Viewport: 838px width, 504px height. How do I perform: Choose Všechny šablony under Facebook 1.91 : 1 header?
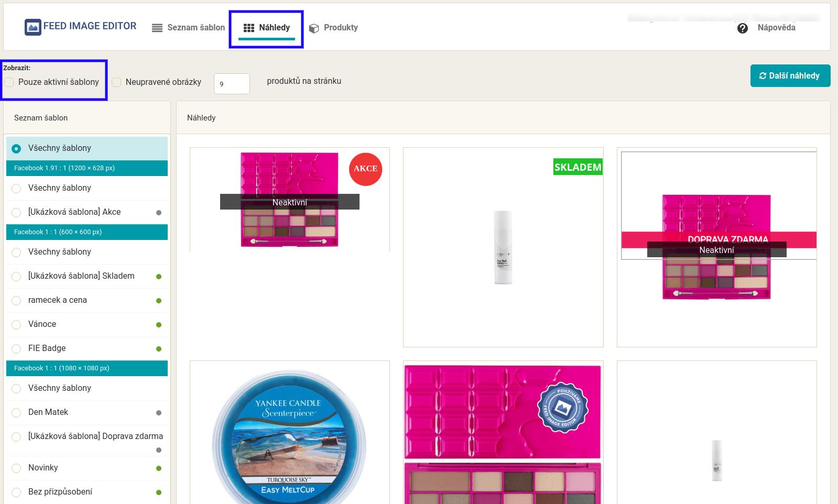(16, 189)
